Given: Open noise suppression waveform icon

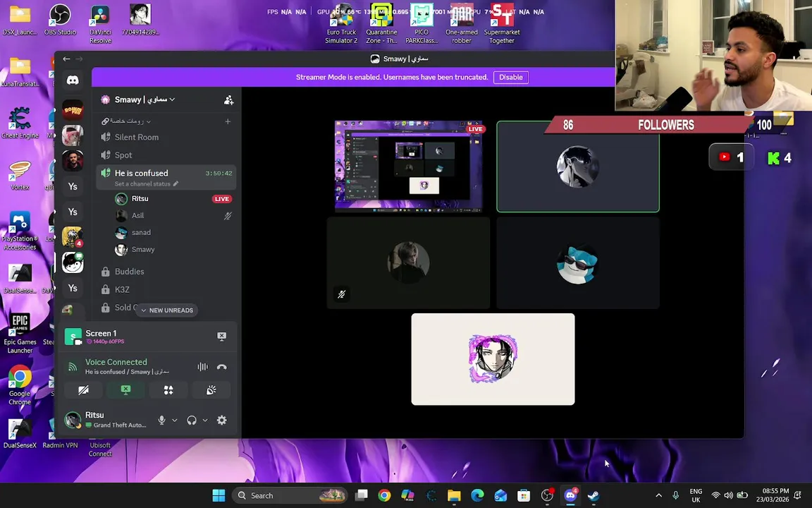Looking at the screenshot, I should [x=202, y=367].
